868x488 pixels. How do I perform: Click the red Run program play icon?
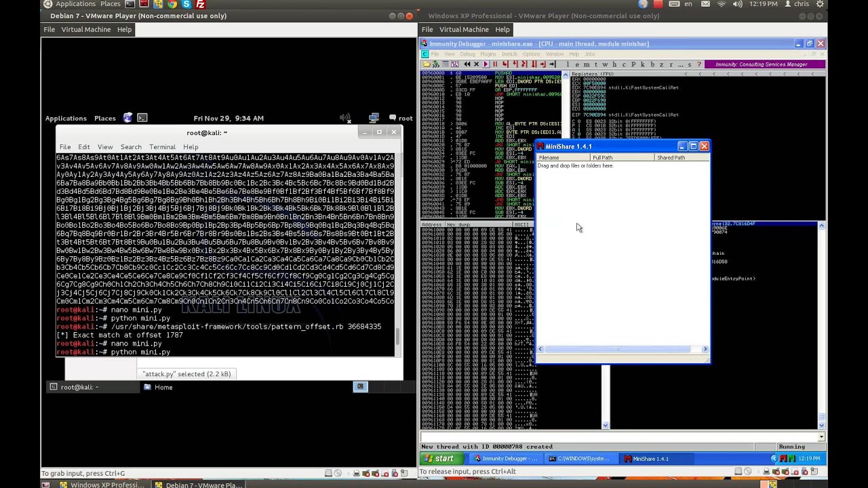(486, 64)
